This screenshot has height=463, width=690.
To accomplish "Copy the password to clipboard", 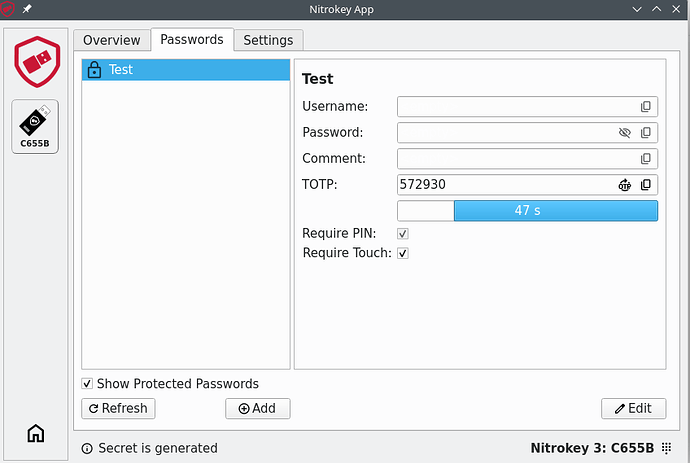I will (x=646, y=132).
